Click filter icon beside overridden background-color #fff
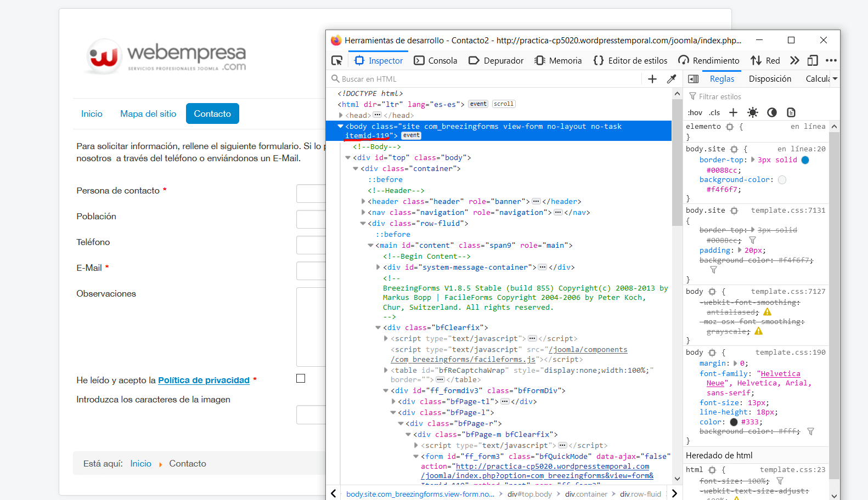This screenshot has height=500, width=868. (x=811, y=431)
